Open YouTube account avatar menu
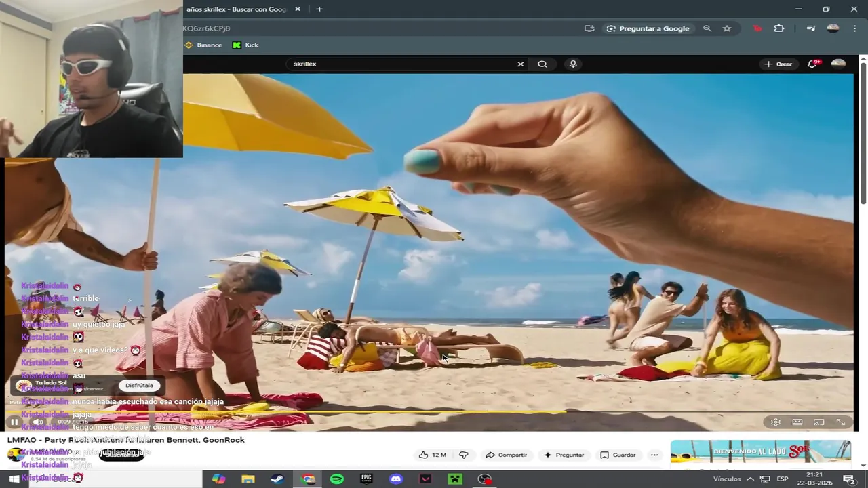This screenshot has height=488, width=868. click(x=838, y=64)
